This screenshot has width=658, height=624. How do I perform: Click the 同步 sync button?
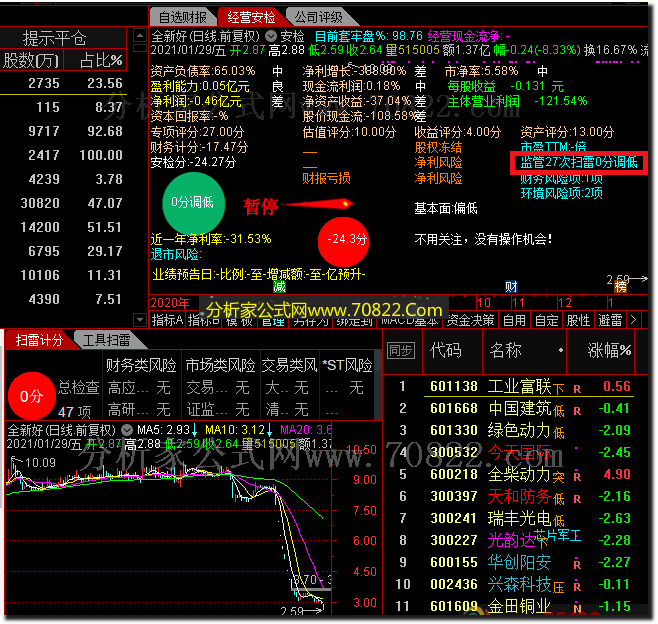[400, 351]
